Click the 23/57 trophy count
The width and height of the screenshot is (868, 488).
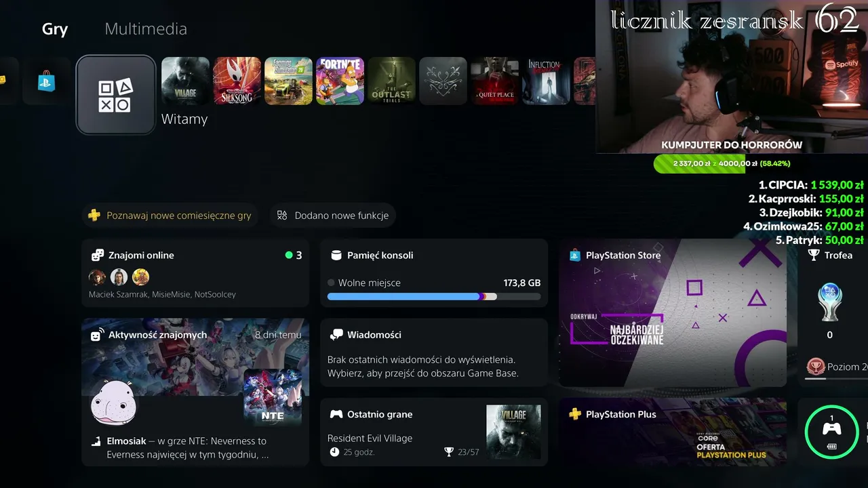468,452
